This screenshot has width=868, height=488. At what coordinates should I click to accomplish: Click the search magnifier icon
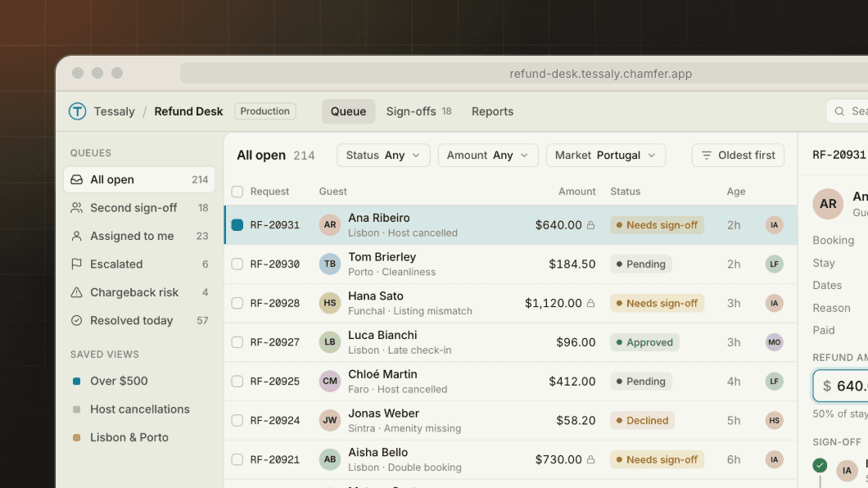click(840, 111)
